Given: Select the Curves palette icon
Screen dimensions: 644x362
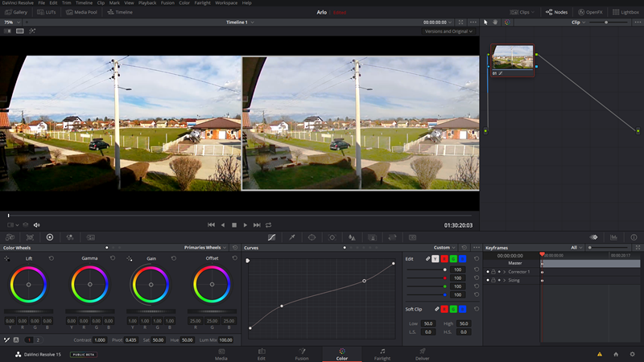Looking at the screenshot, I should pos(270,237).
